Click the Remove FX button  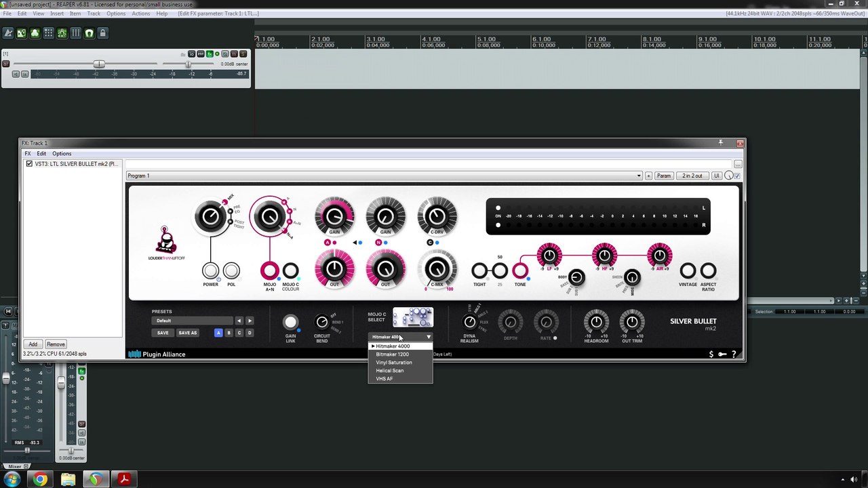click(56, 344)
